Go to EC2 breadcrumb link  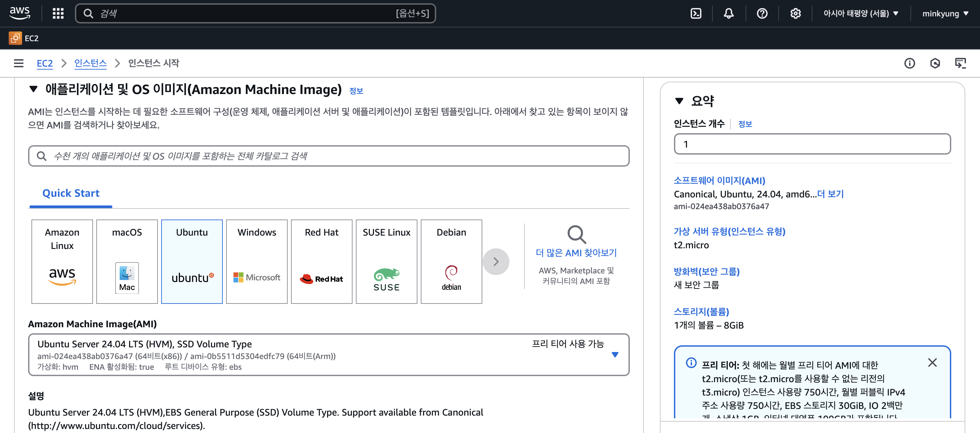click(44, 63)
